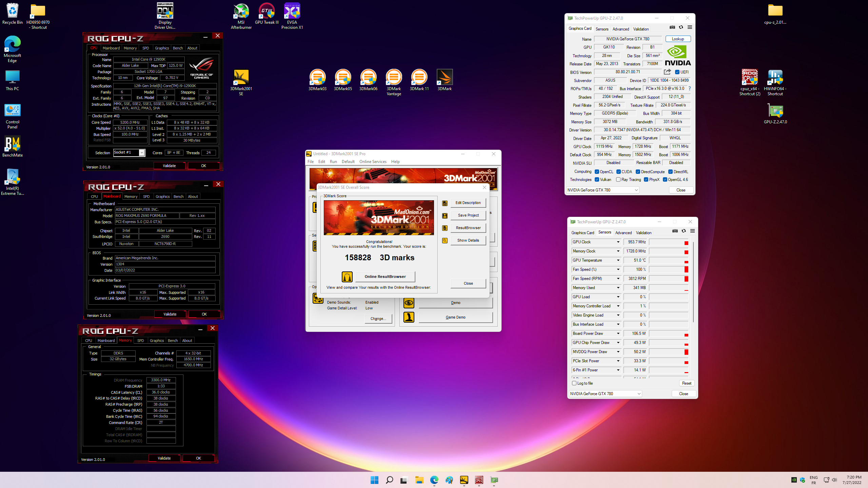Open the 3DMark03 desktop shortcut
Image resolution: width=868 pixels, height=488 pixels.
pyautogui.click(x=317, y=80)
